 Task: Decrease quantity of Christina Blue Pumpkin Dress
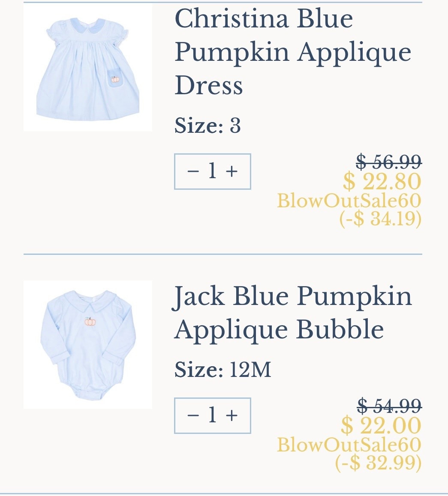point(193,171)
